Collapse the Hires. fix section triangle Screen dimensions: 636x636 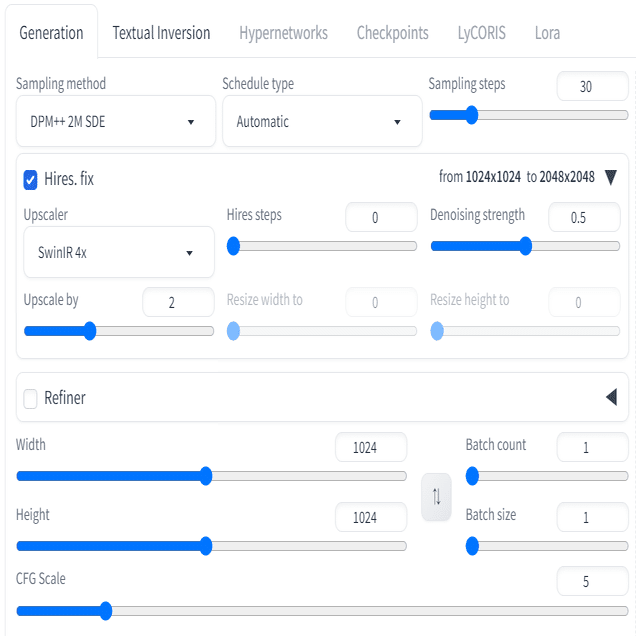tap(610, 177)
